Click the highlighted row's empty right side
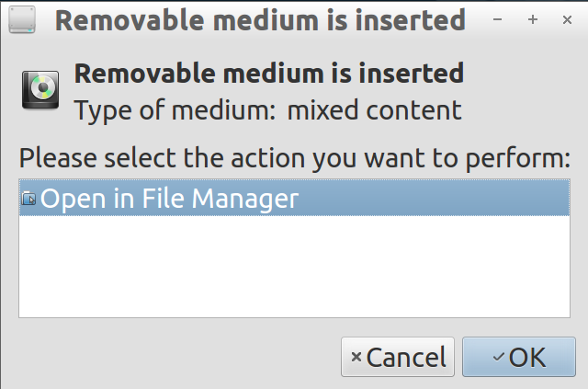The height and width of the screenshot is (389, 588). (441, 199)
